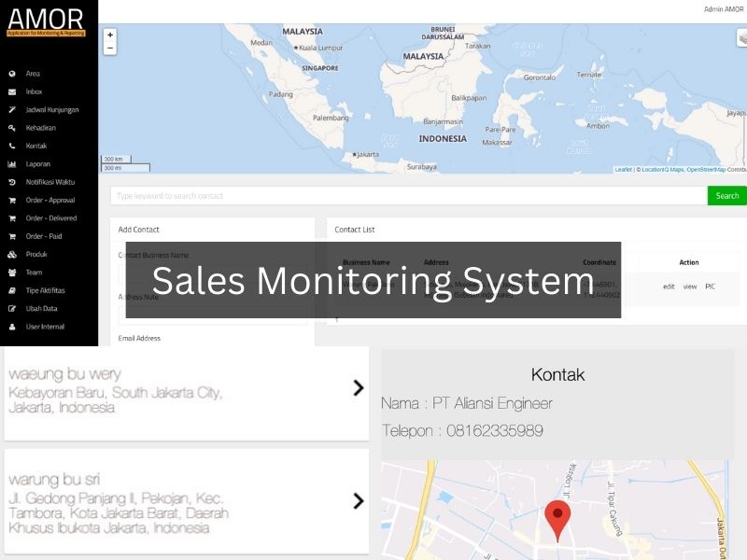
Task: Click the Kontak phone icon
Action: point(12,146)
